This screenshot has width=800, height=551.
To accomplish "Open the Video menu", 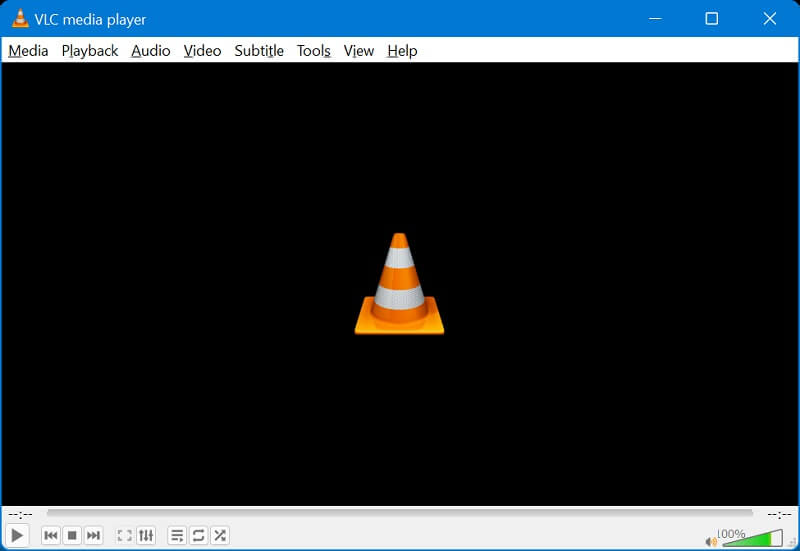I will point(203,51).
